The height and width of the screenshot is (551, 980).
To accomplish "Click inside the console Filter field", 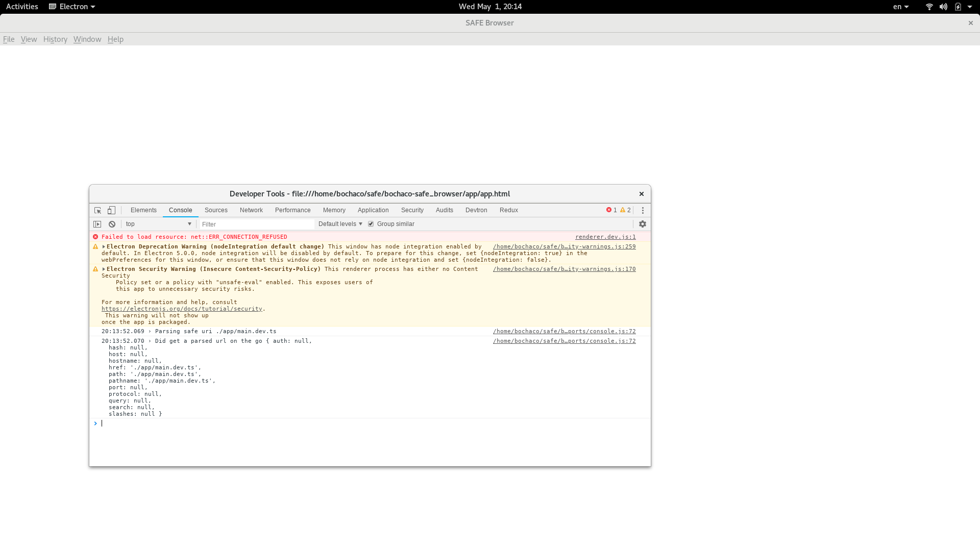I will pyautogui.click(x=255, y=223).
